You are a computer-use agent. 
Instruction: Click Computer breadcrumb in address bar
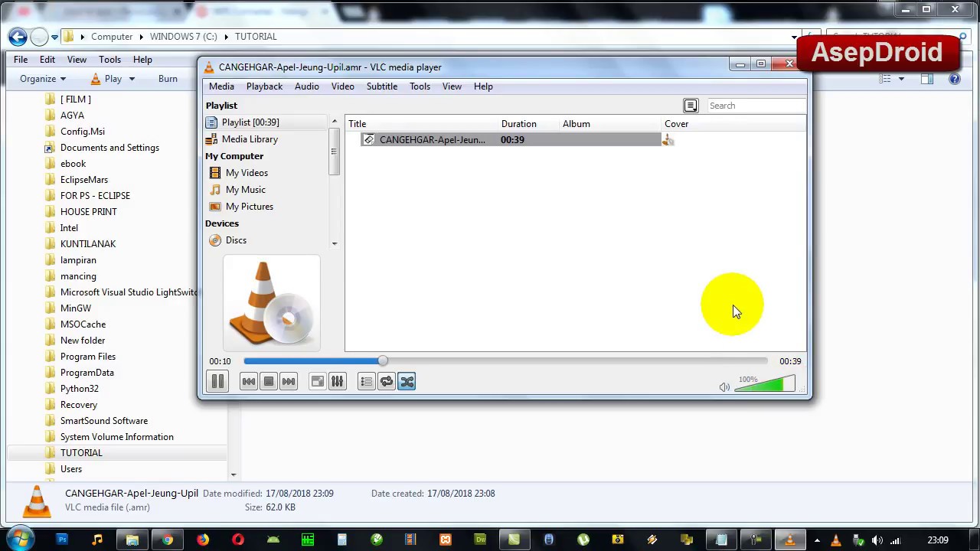[112, 37]
